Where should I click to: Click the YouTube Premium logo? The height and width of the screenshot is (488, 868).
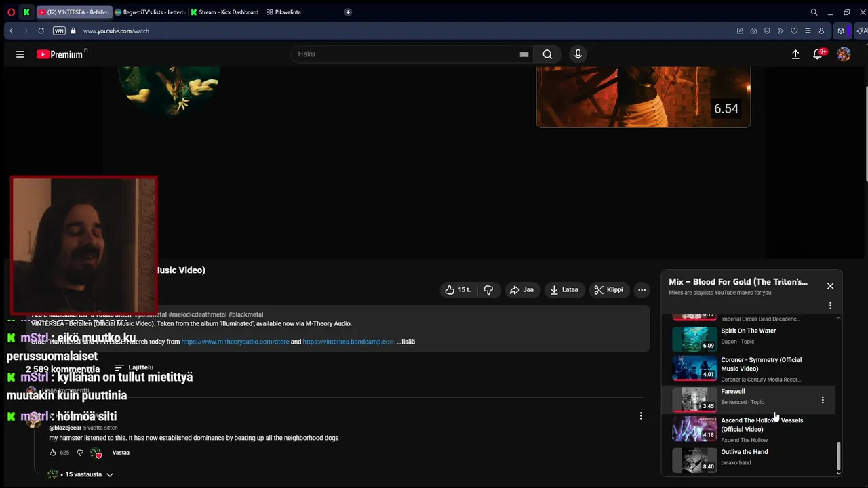coord(60,54)
